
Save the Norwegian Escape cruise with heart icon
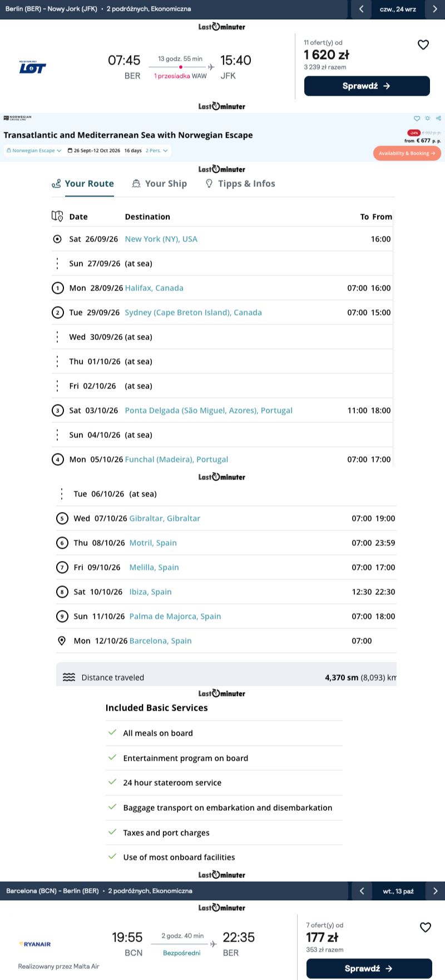[417, 119]
